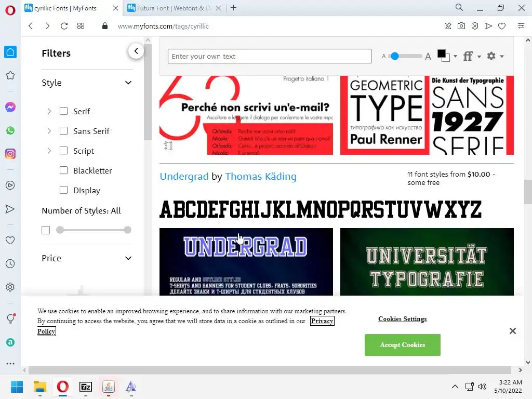Expand the Serif subcategories arrow
The width and height of the screenshot is (532, 399).
coord(49,111)
